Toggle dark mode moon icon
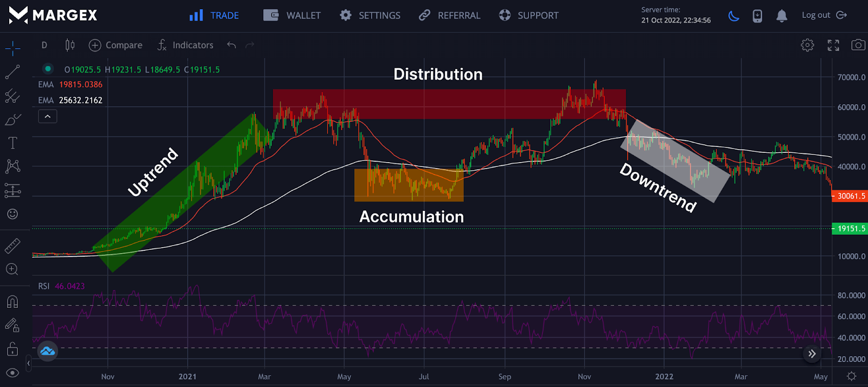 734,16
